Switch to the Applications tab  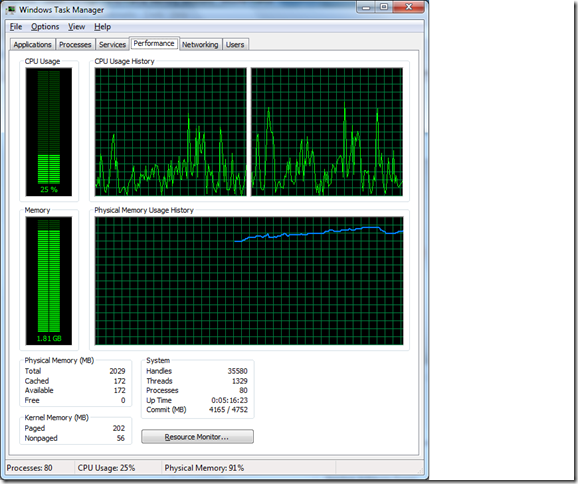[x=32, y=45]
